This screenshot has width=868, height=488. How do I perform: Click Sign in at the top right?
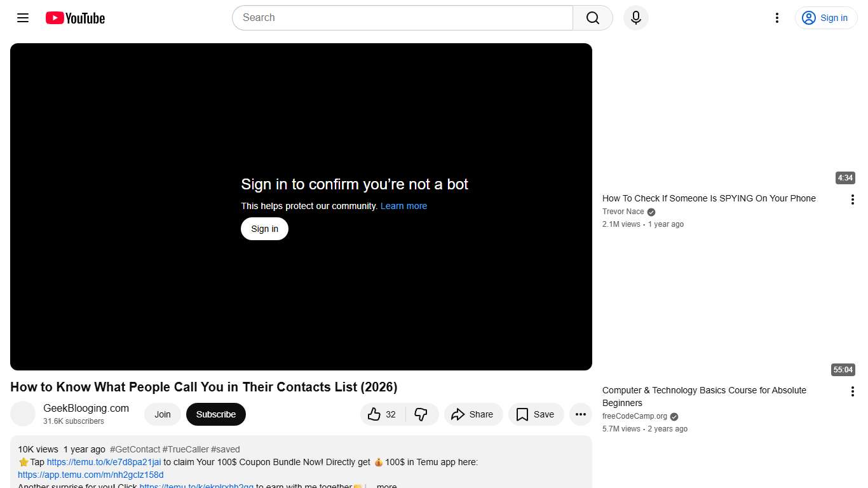(x=825, y=18)
